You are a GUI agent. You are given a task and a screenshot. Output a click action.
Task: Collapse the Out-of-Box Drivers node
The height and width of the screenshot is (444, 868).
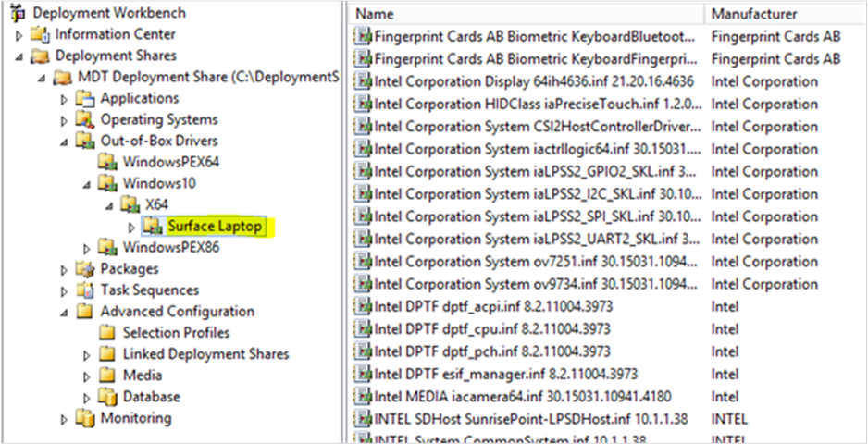pyautogui.click(x=65, y=142)
